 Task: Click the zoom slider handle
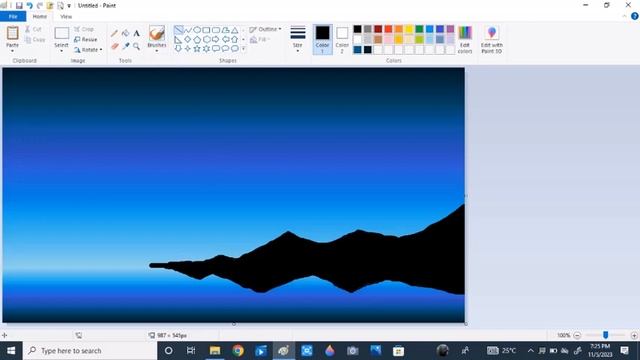click(606, 335)
